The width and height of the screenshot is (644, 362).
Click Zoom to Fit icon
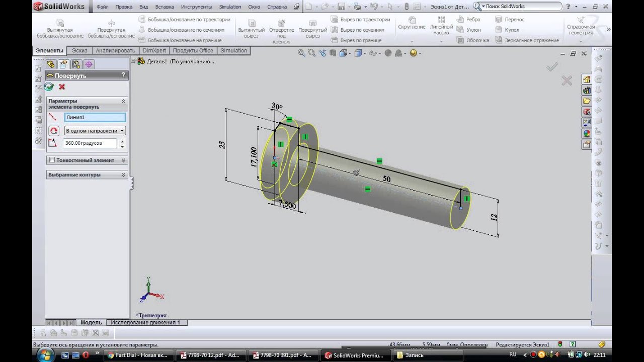[301, 53]
